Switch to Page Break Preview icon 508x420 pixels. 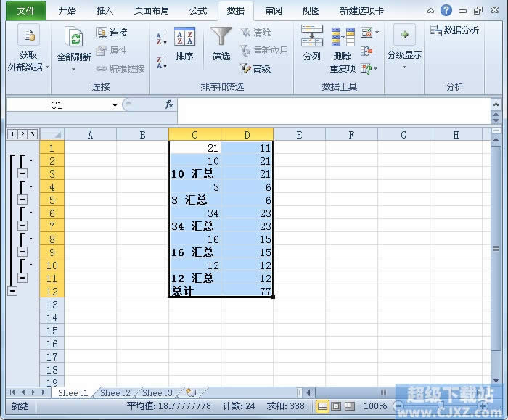click(350, 406)
